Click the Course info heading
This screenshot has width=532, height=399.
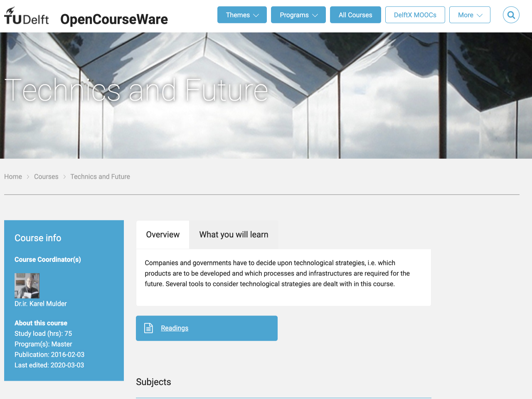pyautogui.click(x=38, y=238)
